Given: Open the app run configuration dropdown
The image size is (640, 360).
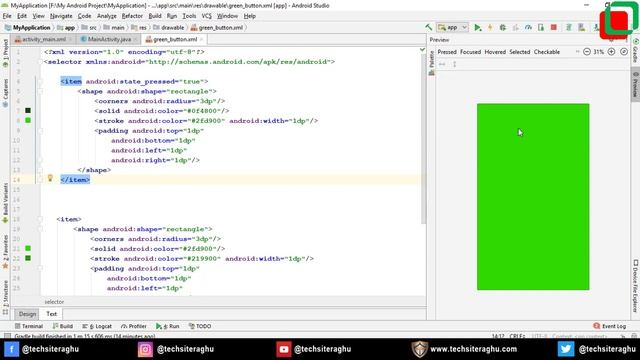Looking at the screenshot, I should [x=452, y=27].
